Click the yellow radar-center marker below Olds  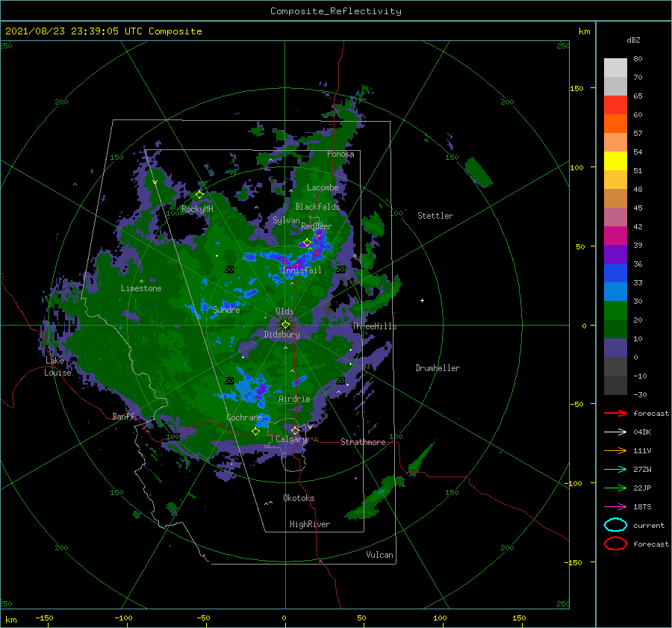(x=285, y=325)
